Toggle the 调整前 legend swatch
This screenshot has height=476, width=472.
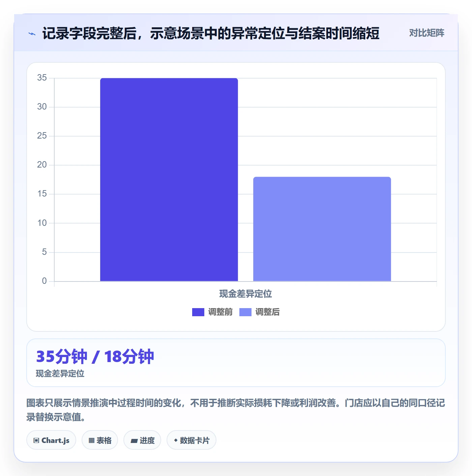pos(198,312)
